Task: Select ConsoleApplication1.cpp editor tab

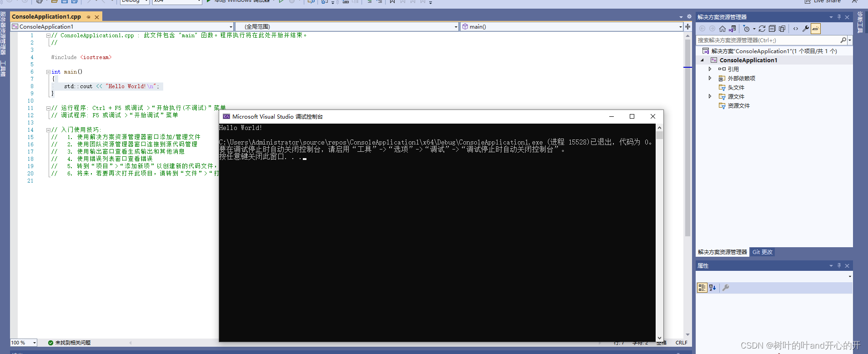Action: (46, 17)
